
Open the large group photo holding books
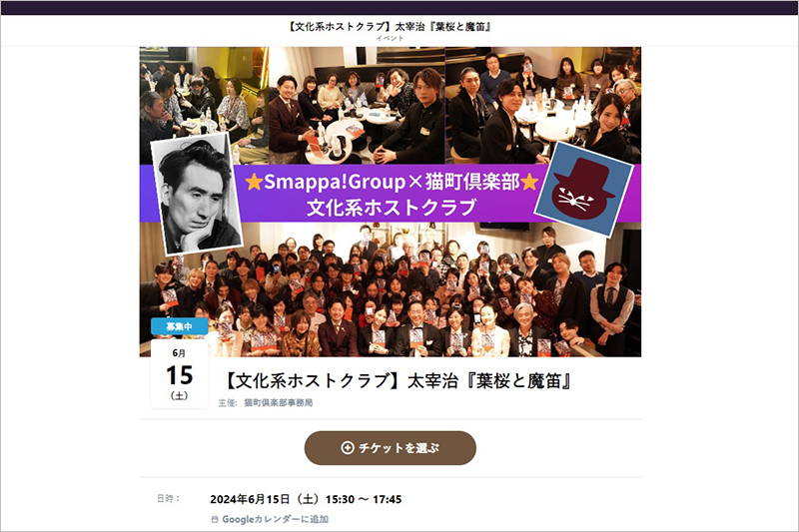coord(391,289)
